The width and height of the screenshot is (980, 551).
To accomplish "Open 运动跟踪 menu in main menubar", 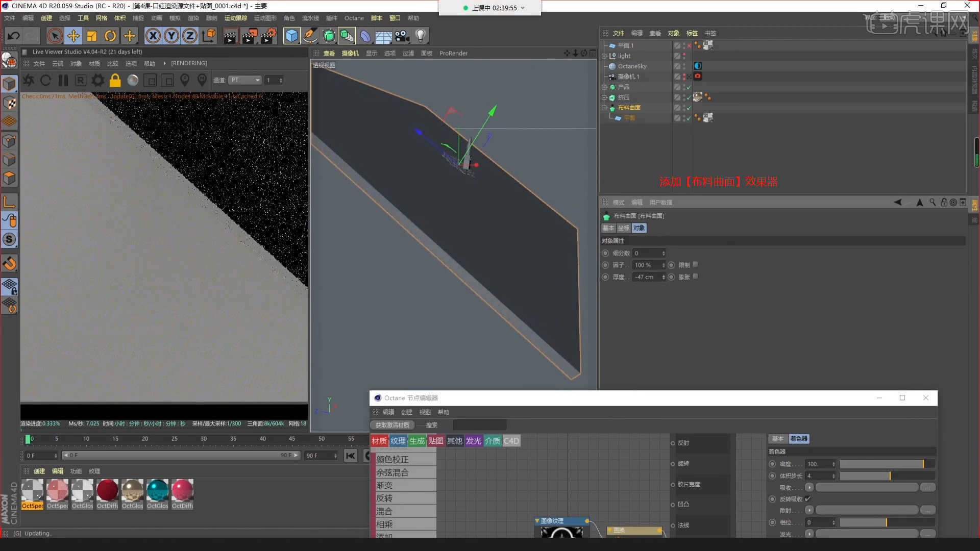I will pyautogui.click(x=236, y=18).
